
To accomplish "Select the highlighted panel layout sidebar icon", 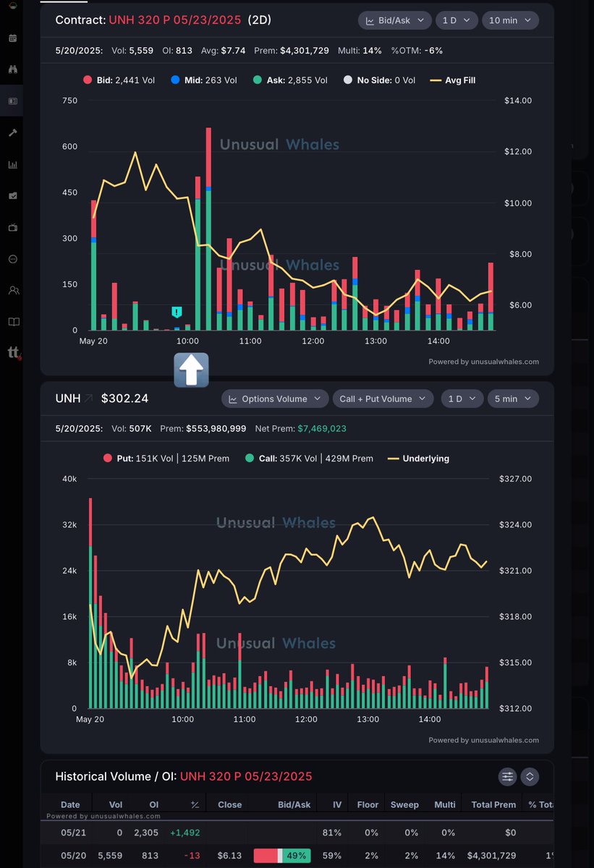I will coord(12,101).
